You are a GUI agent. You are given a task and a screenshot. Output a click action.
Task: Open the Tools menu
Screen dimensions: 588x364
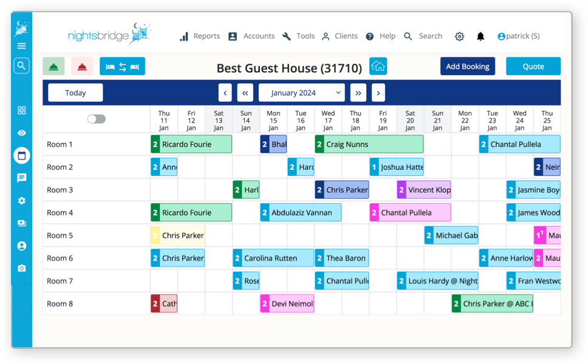coord(305,36)
